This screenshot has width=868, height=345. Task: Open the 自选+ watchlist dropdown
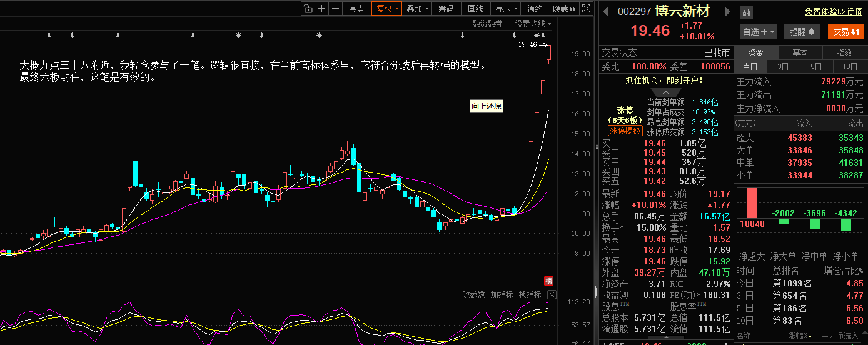click(759, 32)
